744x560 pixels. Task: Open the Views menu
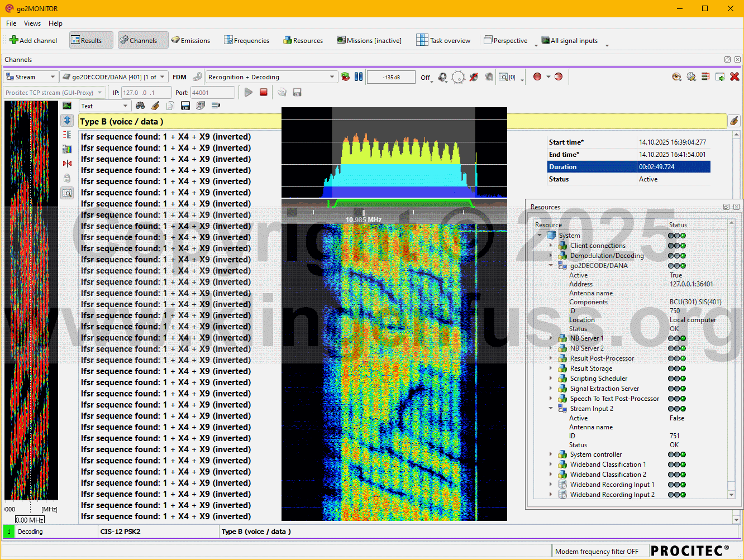coord(32,23)
